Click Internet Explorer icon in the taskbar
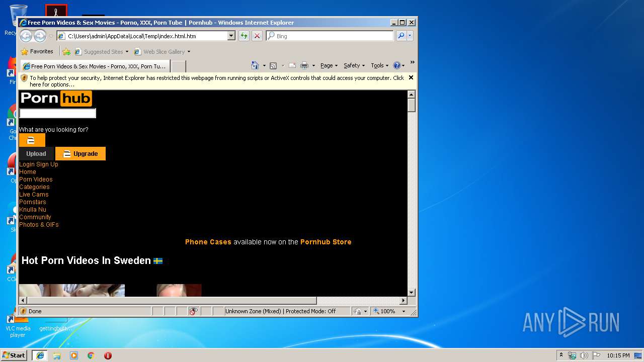The height and width of the screenshot is (362, 644). click(40, 355)
